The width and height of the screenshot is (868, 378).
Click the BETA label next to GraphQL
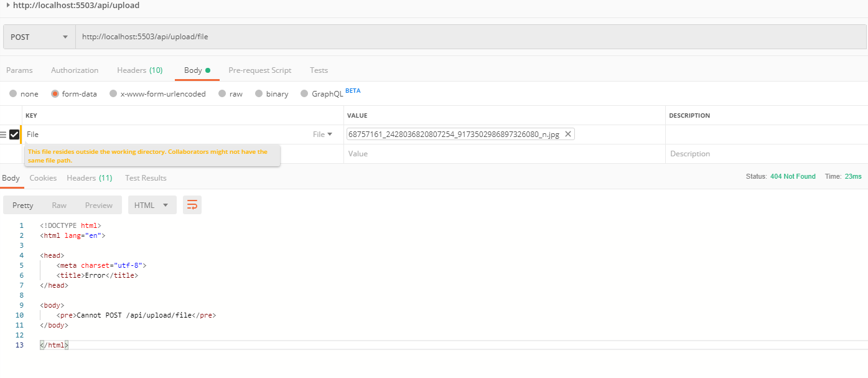click(353, 91)
